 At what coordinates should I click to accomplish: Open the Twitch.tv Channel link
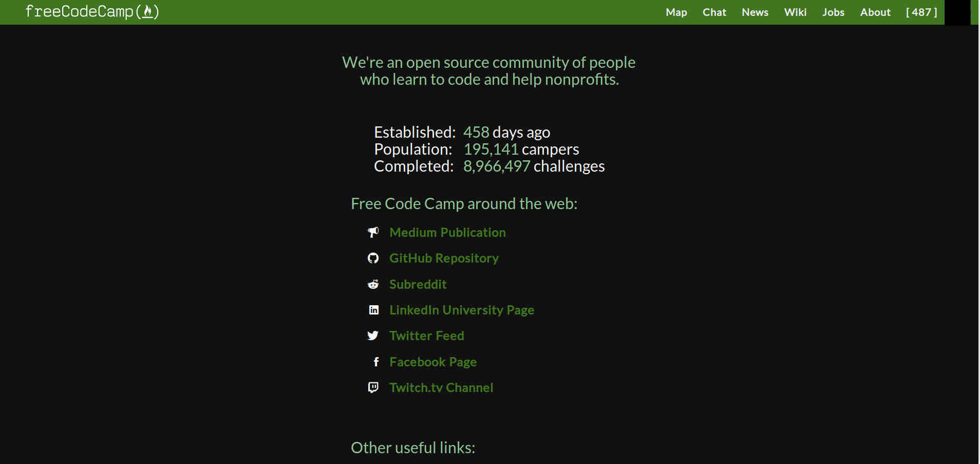tap(441, 387)
